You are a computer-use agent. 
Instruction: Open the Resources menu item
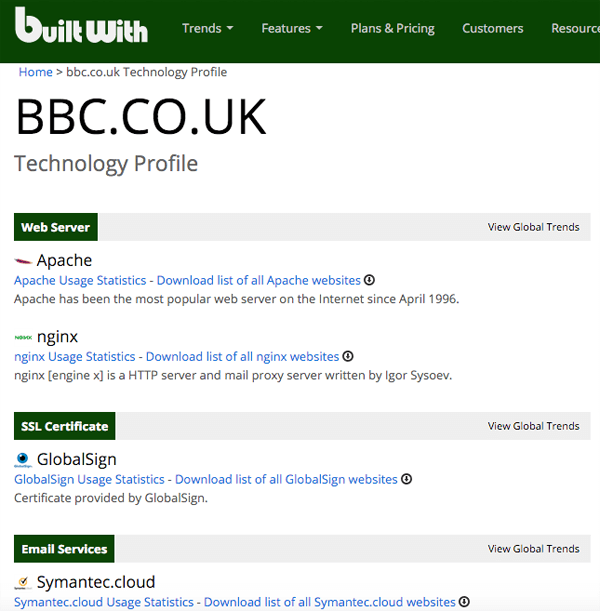pyautogui.click(x=575, y=28)
